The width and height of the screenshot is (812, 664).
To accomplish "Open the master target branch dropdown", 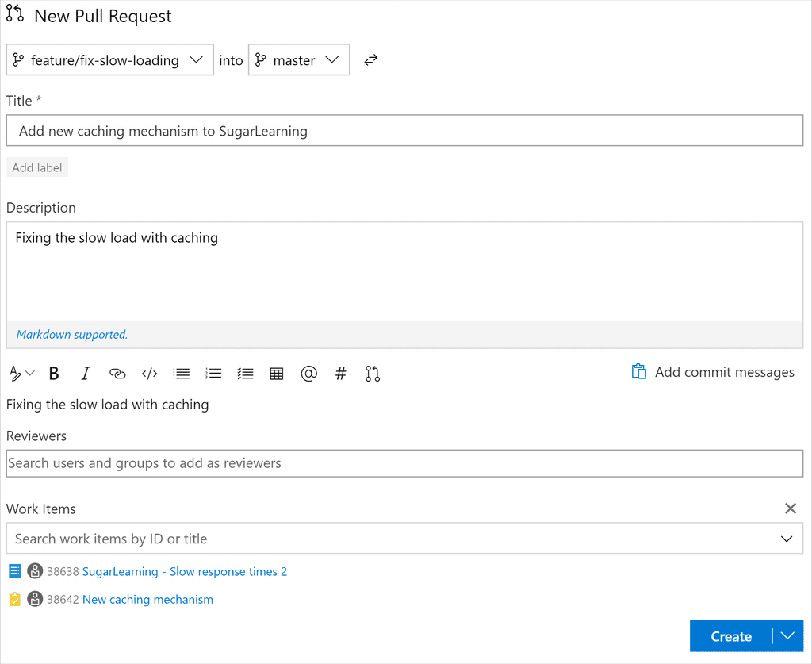I will pos(332,59).
